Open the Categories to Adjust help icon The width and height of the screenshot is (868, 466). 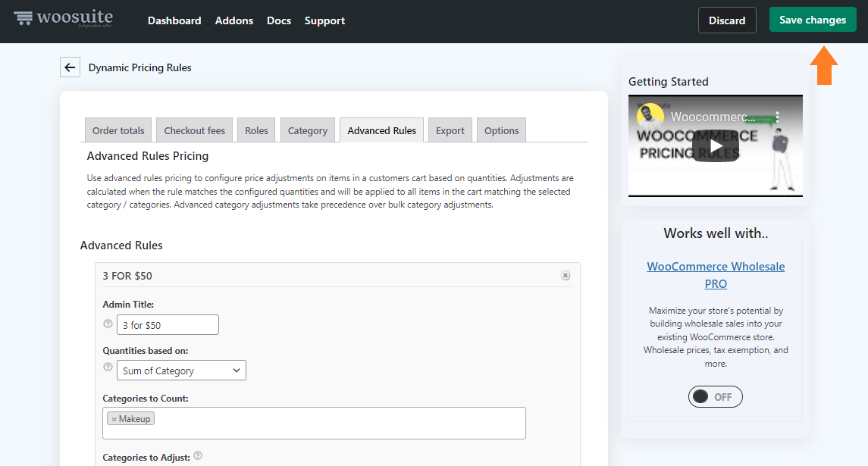pos(198,455)
